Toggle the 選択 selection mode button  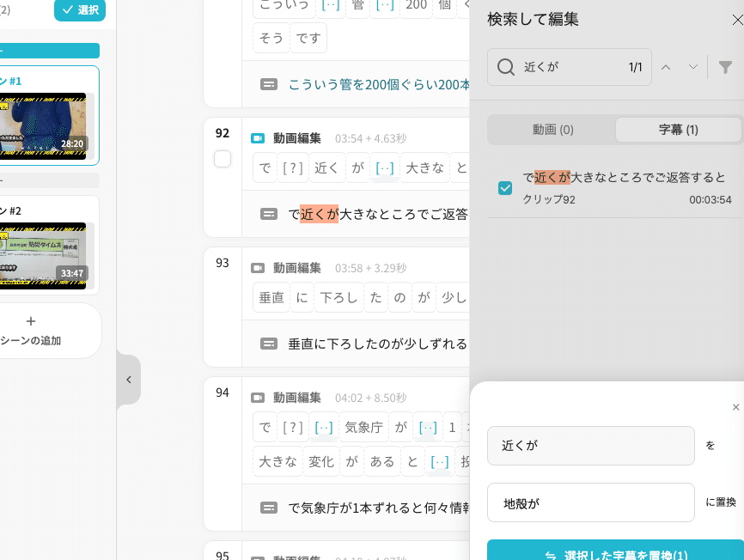tap(79, 11)
